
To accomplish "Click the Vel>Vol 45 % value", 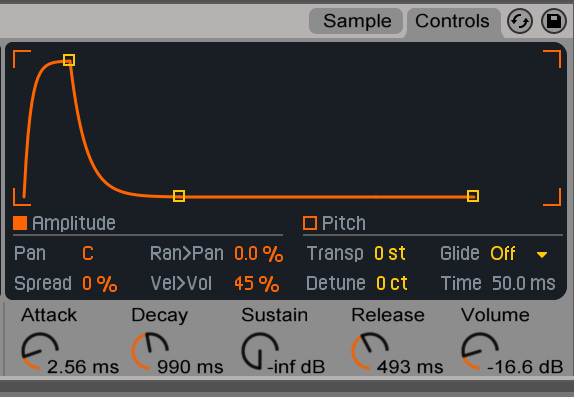I will point(257,283).
